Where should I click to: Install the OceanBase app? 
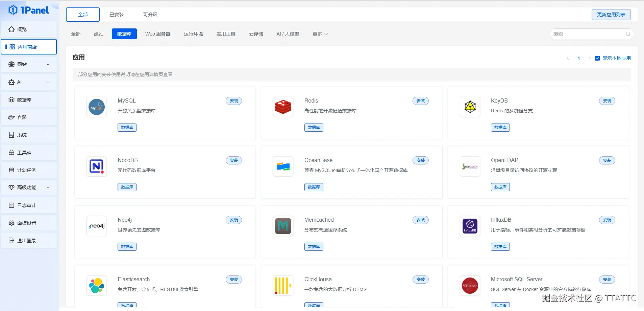[x=421, y=160]
